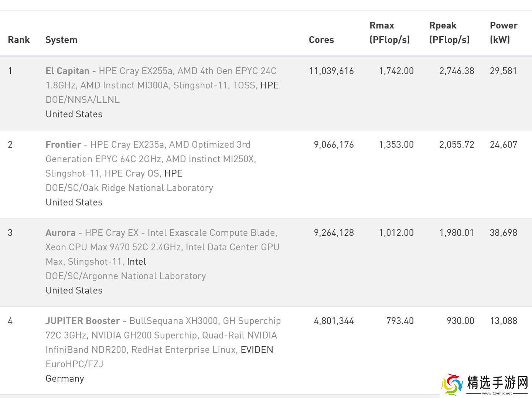This screenshot has width=532, height=398.
Task: Click the Cores column header
Action: tap(321, 40)
